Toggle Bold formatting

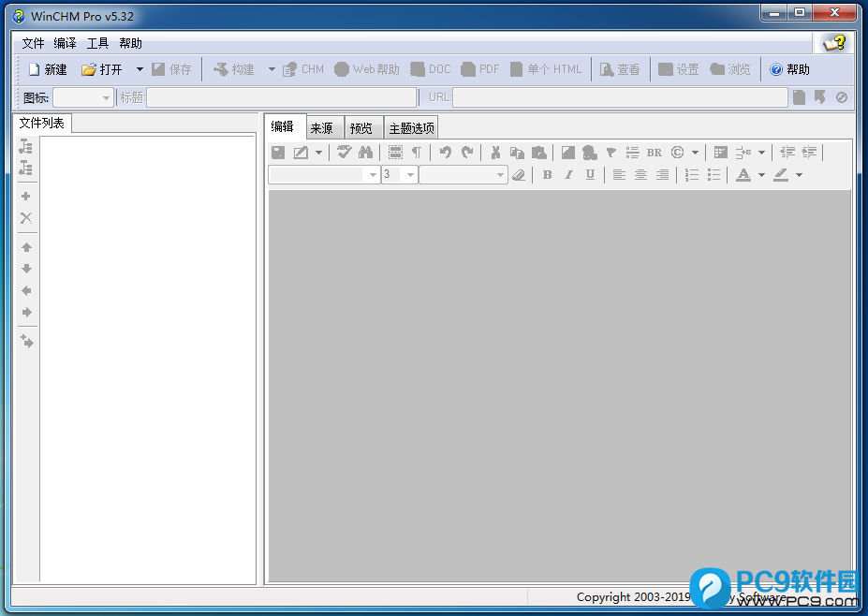547,175
